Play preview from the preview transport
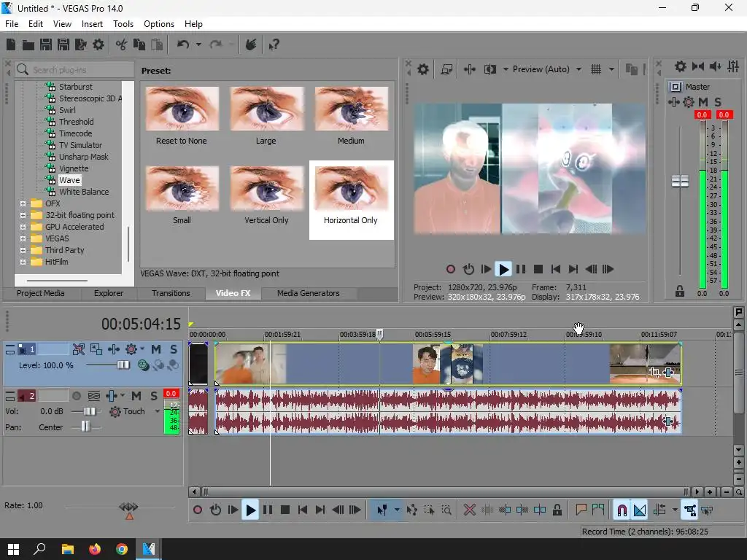 tap(503, 269)
